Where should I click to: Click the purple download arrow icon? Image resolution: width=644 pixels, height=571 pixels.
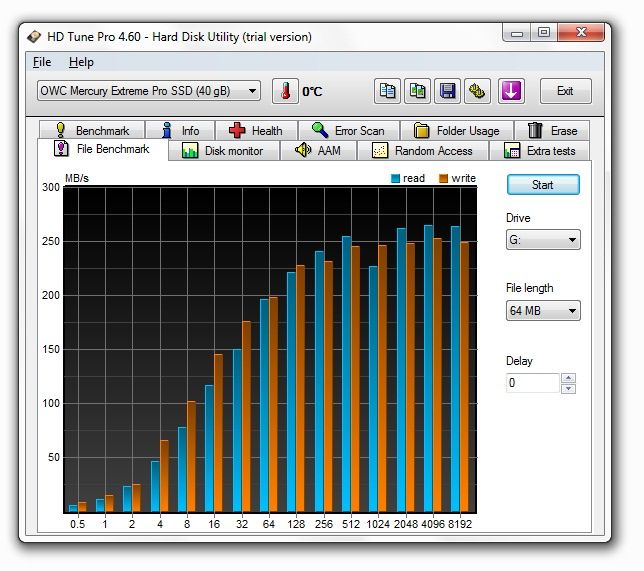pyautogui.click(x=511, y=91)
